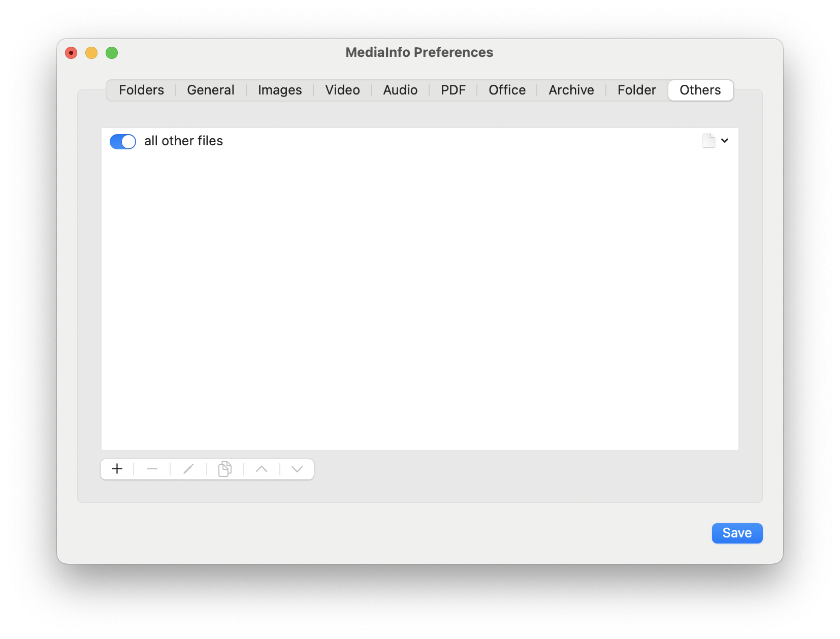Minimize the MediaInfo Preferences window
The width and height of the screenshot is (840, 639).
pos(91,53)
